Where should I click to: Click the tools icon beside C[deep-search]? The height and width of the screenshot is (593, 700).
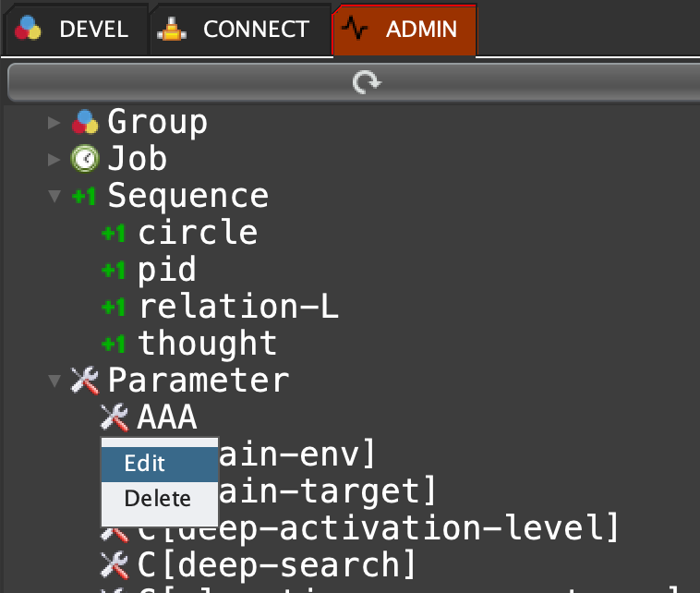click(x=115, y=563)
